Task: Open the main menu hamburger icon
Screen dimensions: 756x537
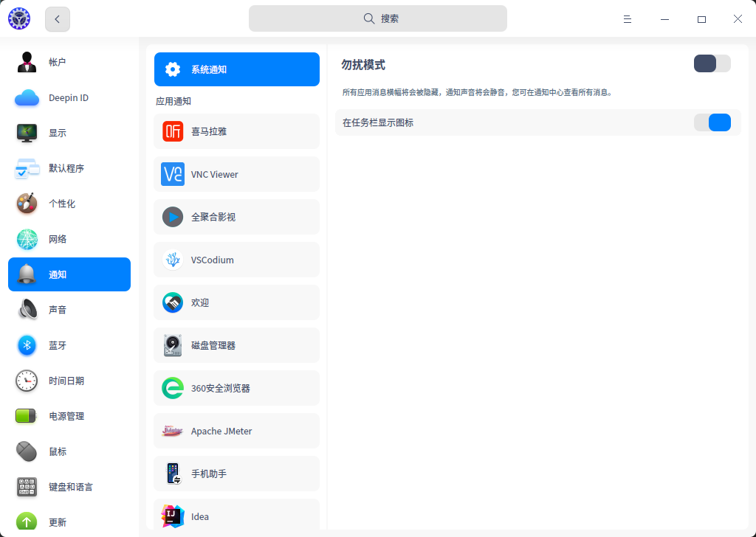Action: pyautogui.click(x=628, y=19)
